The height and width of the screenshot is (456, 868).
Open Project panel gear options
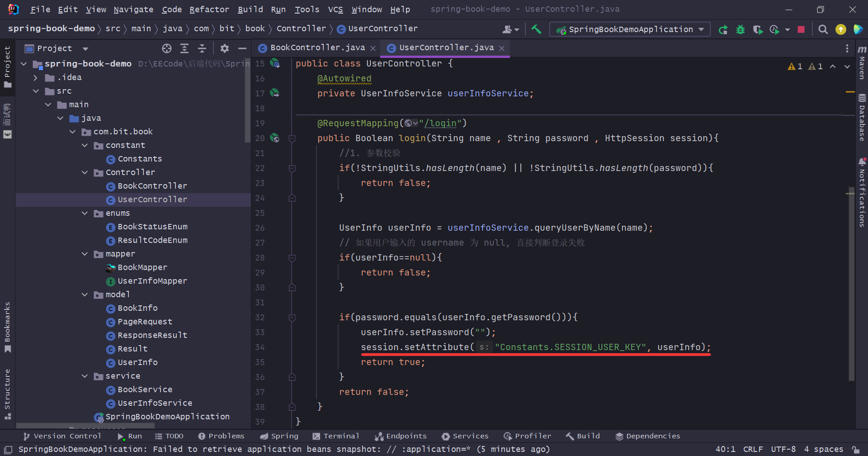coord(225,48)
